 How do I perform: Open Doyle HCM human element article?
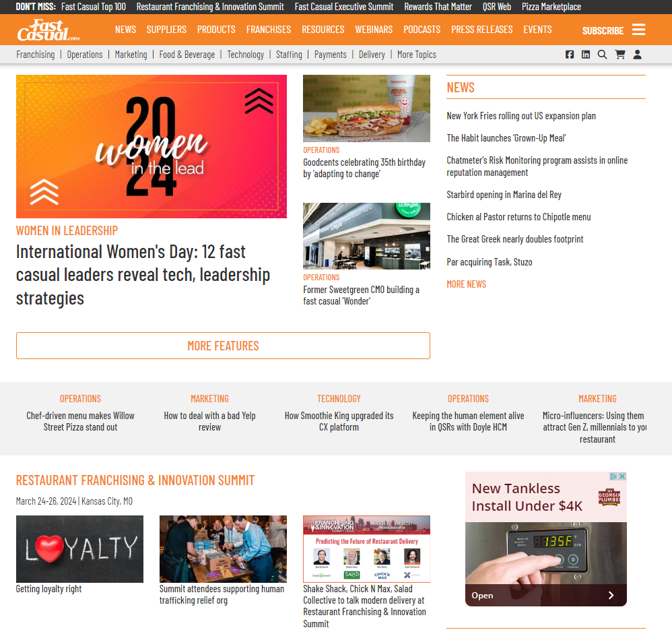(468, 422)
